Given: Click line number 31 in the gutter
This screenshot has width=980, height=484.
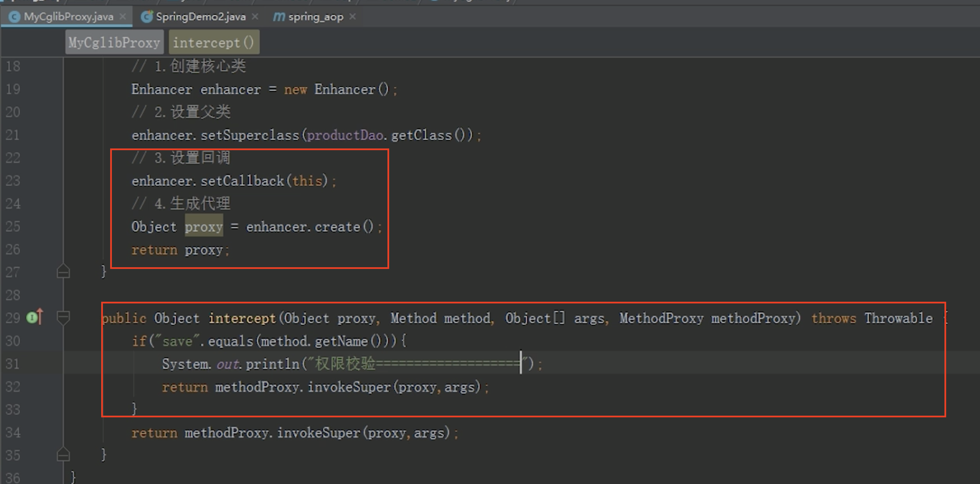Looking at the screenshot, I should coord(12,364).
